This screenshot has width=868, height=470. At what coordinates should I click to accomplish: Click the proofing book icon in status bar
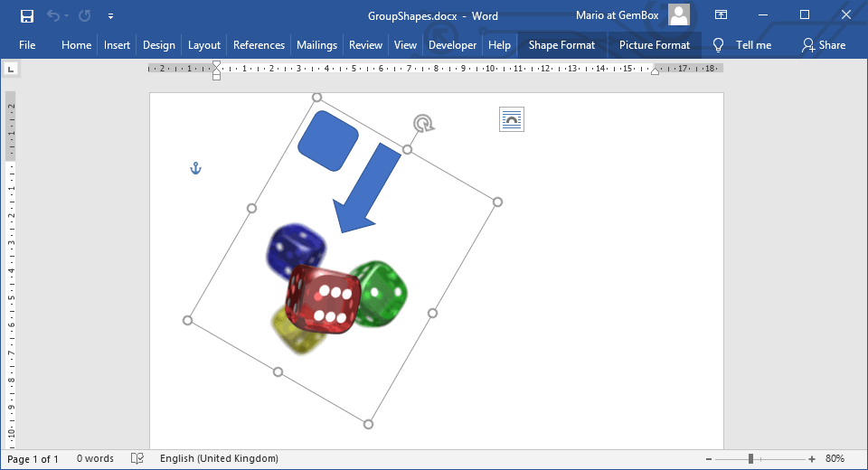137,458
